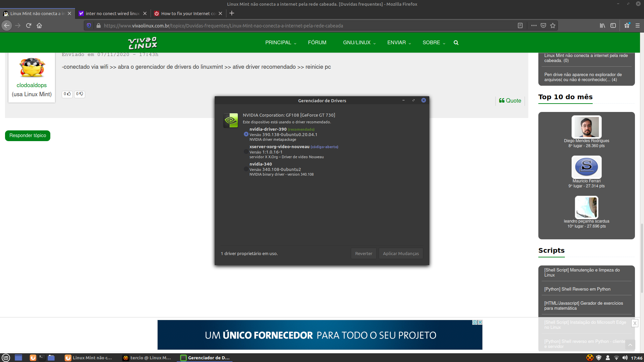The height and width of the screenshot is (362, 644).
Task: Open the FÓRUM menu item
Action: pos(317,43)
